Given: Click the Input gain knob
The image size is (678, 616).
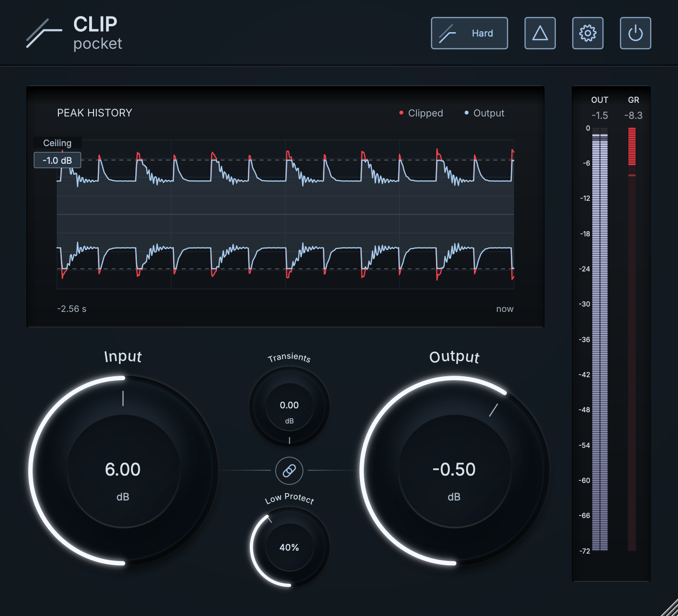Looking at the screenshot, I should [123, 471].
